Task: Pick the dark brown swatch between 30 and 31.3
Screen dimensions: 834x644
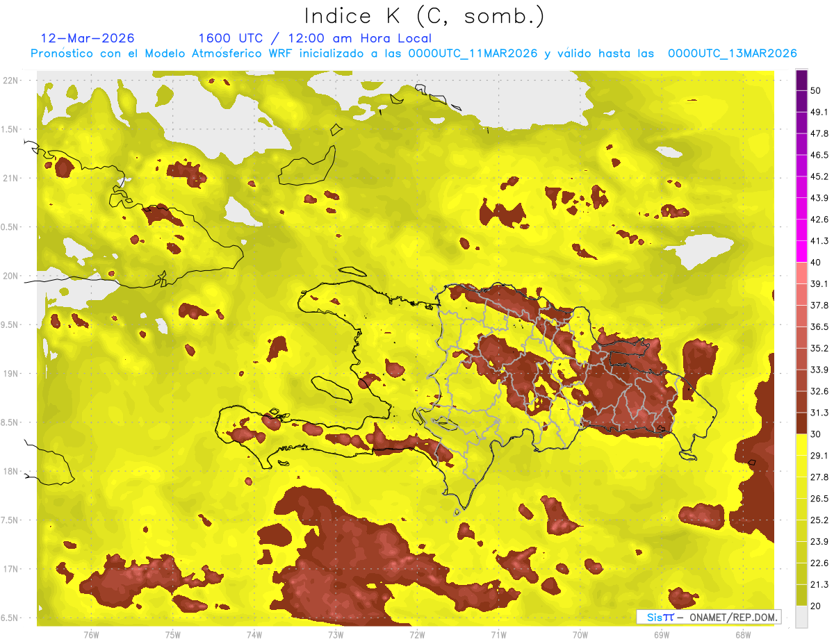Action: [801, 423]
